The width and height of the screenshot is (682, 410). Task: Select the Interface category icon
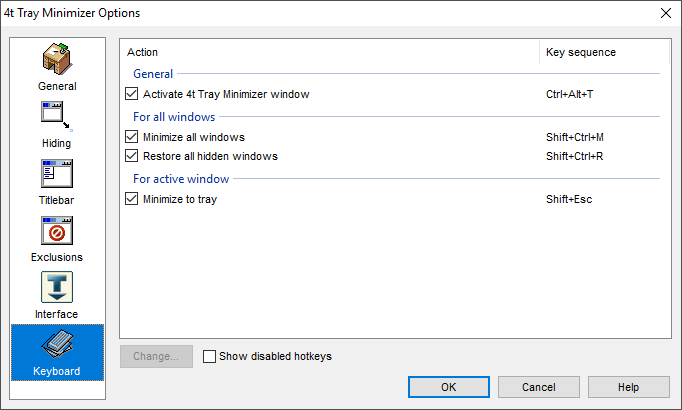click(x=57, y=288)
